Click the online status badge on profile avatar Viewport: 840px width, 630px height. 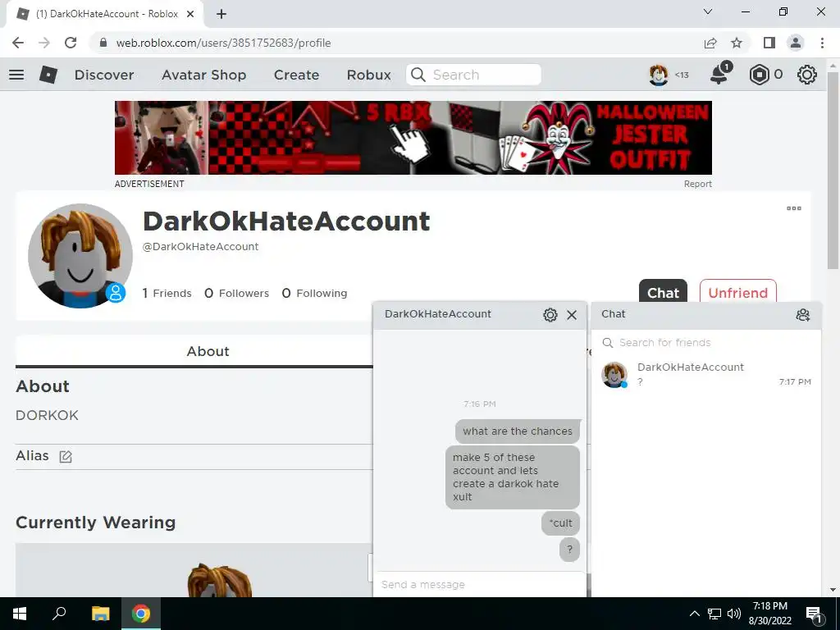(116, 293)
